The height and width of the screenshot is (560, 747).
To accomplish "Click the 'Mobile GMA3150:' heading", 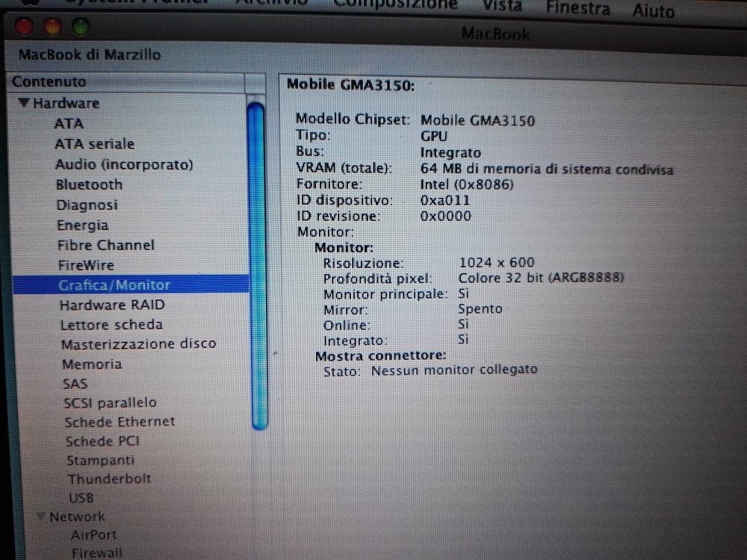I will 350,85.
